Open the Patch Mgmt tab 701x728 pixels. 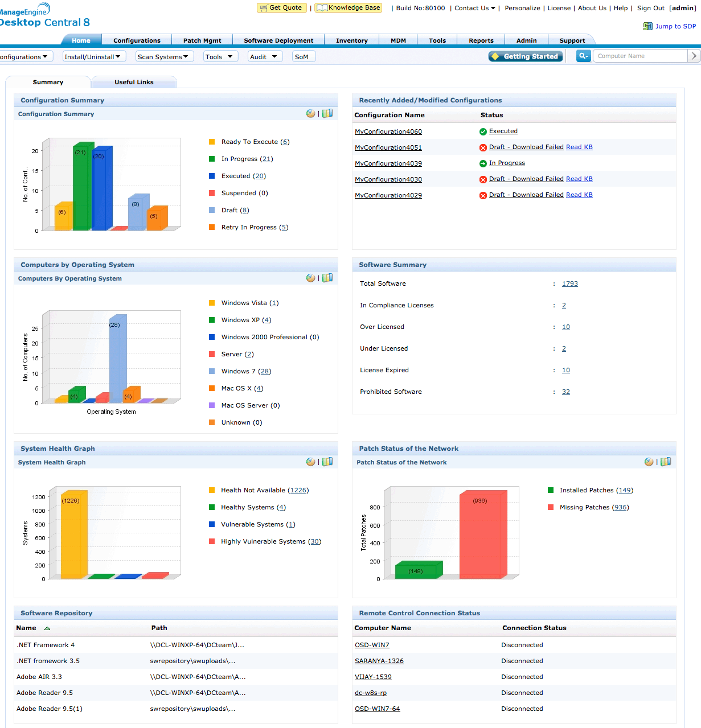click(x=202, y=40)
